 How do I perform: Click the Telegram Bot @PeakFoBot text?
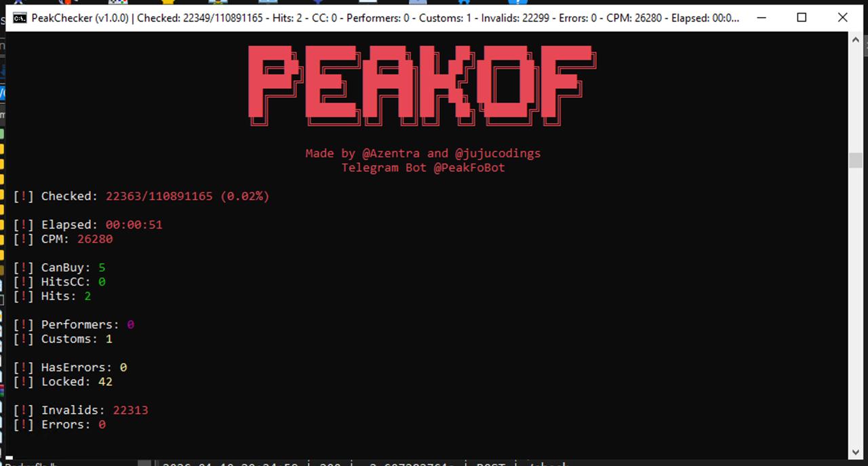point(423,168)
